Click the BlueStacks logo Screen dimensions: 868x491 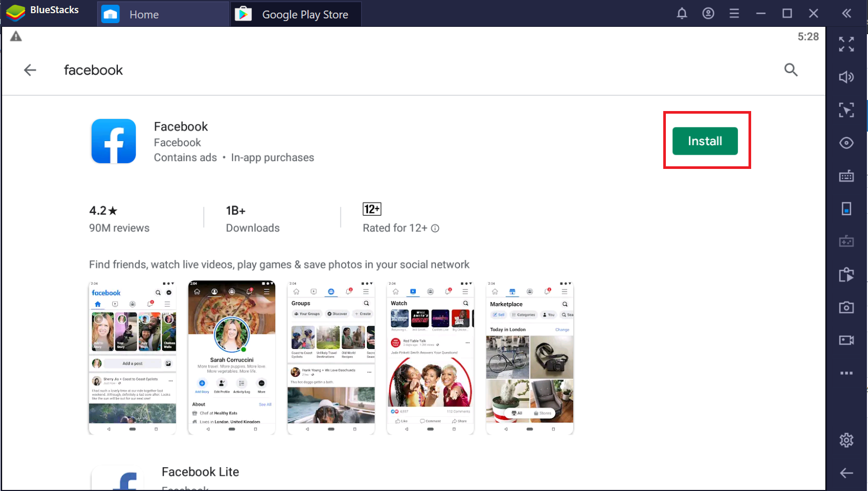(x=16, y=13)
